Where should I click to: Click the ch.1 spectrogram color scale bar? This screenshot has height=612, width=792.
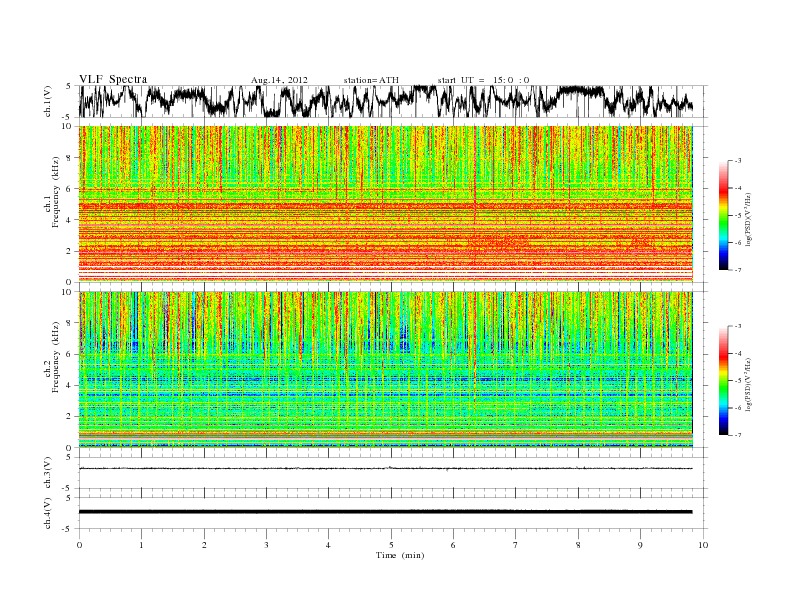point(723,215)
